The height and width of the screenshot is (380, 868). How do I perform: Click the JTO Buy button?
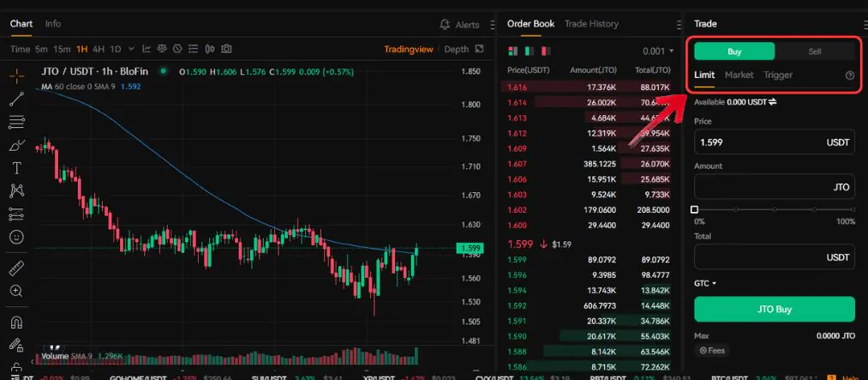coord(775,309)
